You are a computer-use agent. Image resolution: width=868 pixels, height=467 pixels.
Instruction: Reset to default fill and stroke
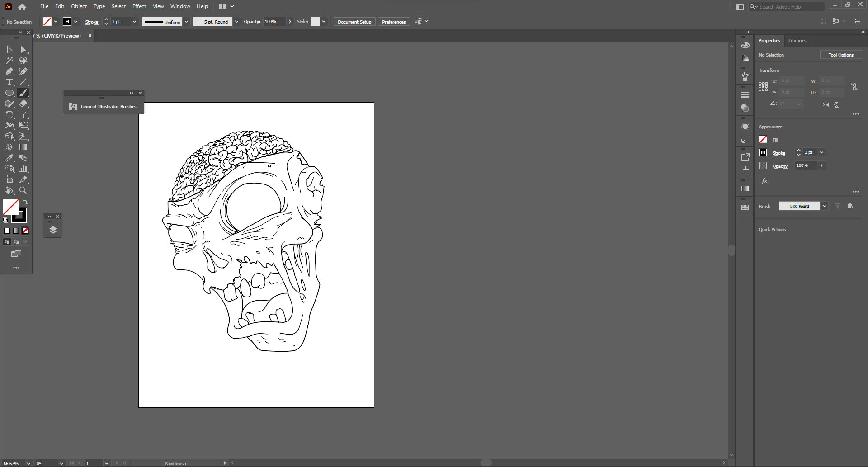(5, 220)
